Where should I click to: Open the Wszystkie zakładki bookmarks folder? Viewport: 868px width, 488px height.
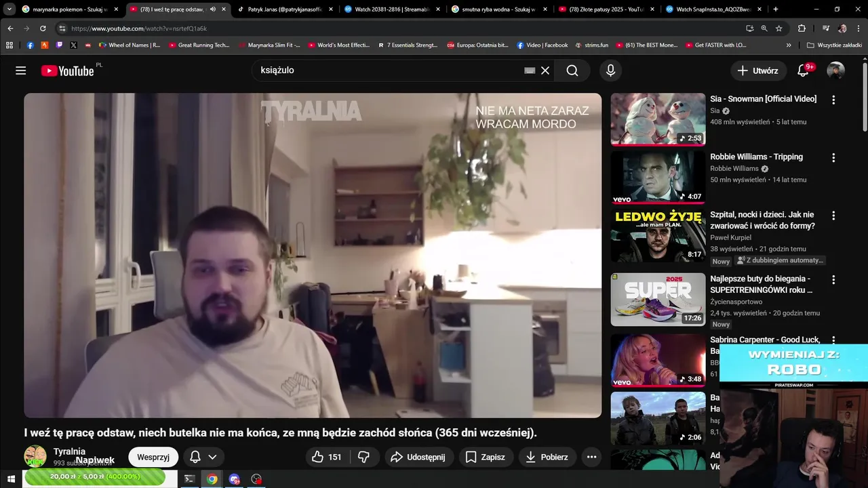pos(835,45)
